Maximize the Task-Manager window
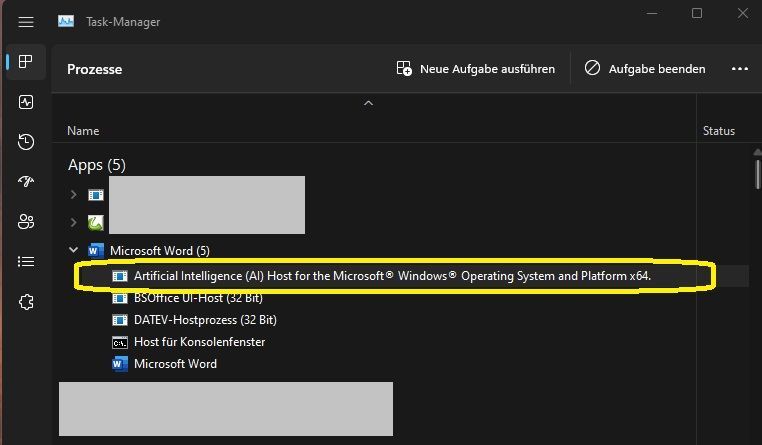 point(697,14)
